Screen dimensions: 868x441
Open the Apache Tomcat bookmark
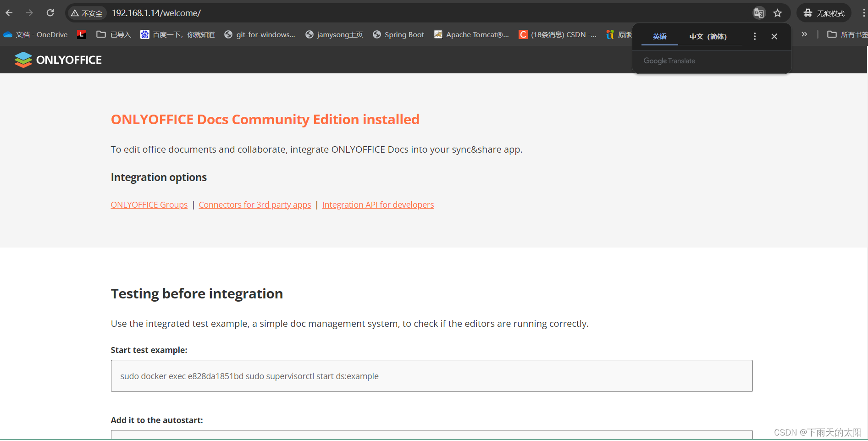point(471,34)
